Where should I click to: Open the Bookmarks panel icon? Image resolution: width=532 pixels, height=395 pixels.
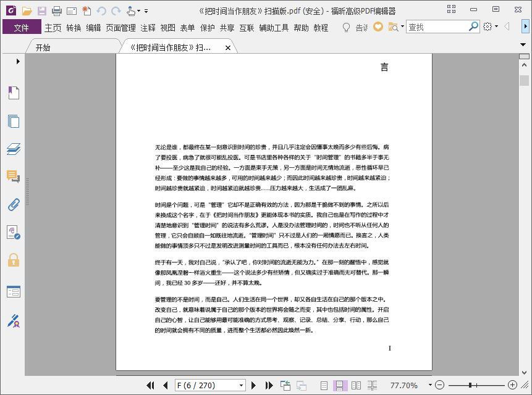[14, 93]
